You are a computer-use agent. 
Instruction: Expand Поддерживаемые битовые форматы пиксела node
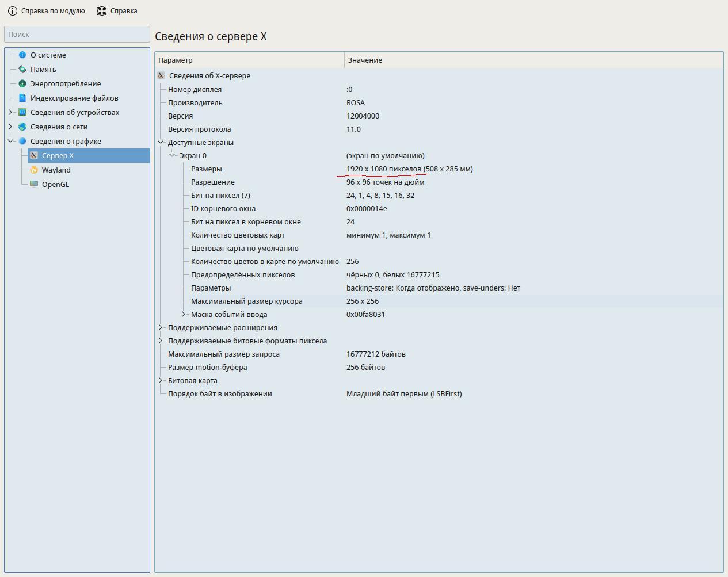[x=161, y=341]
